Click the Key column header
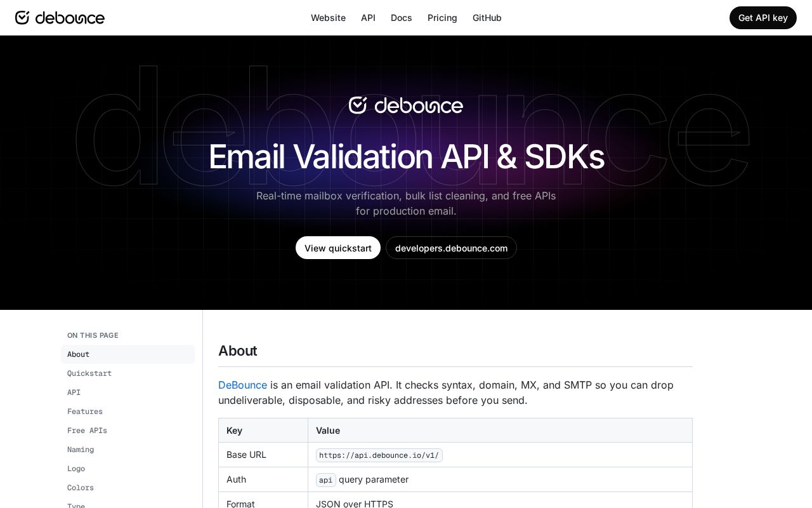The width and height of the screenshot is (812, 508). 263,431
